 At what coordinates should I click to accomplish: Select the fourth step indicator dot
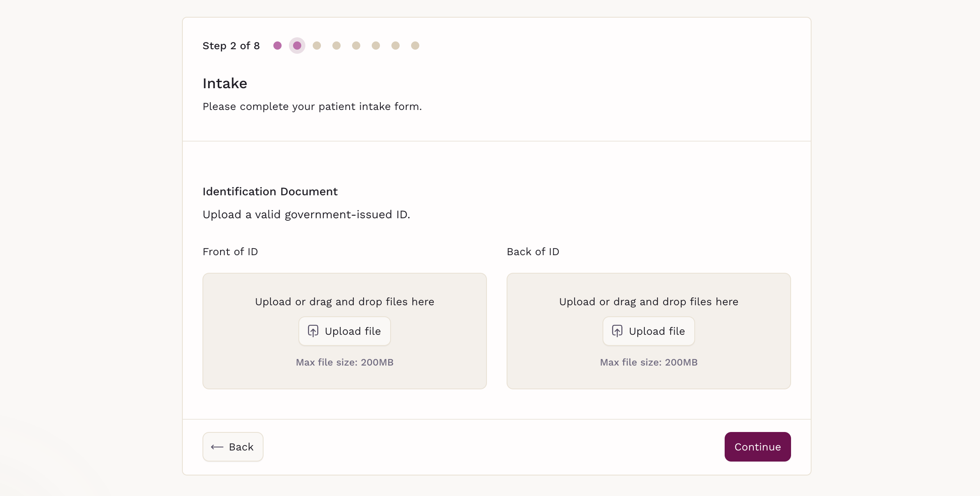pyautogui.click(x=337, y=46)
